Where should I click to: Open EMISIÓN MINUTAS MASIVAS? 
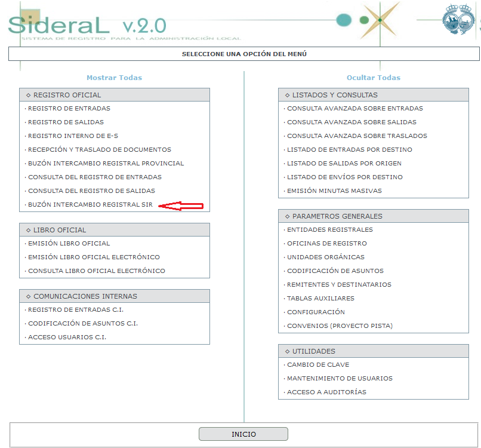[334, 191]
